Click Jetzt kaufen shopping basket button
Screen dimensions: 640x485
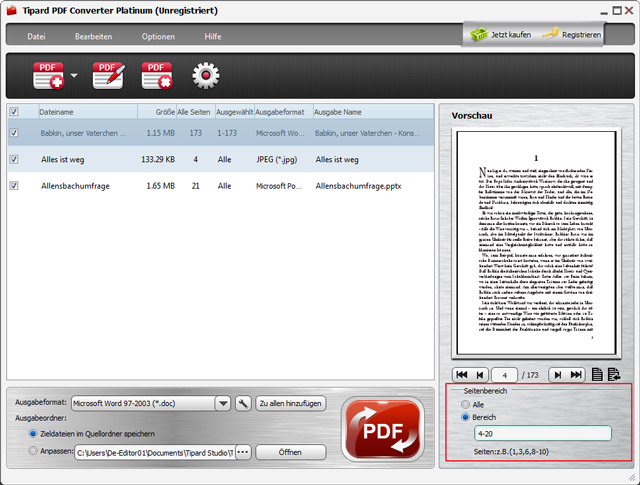(x=500, y=35)
